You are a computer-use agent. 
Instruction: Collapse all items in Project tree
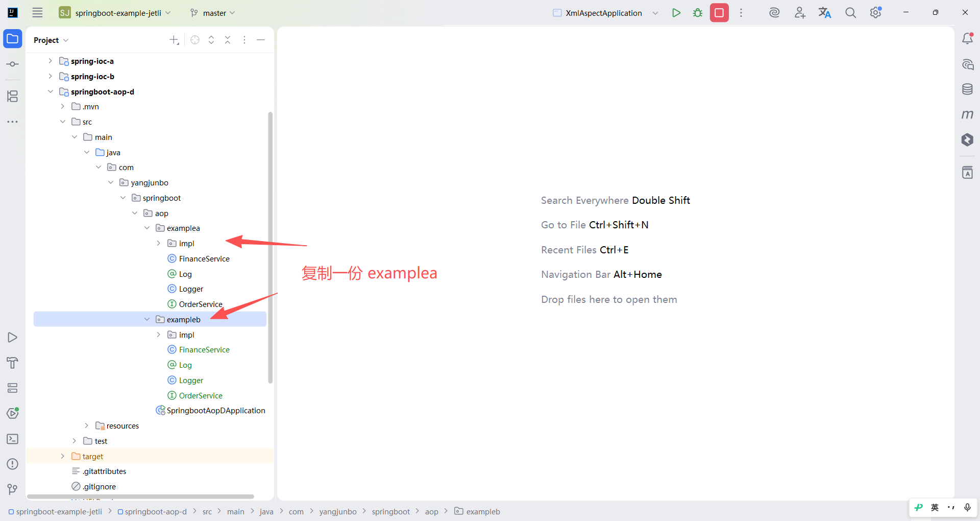tap(228, 40)
